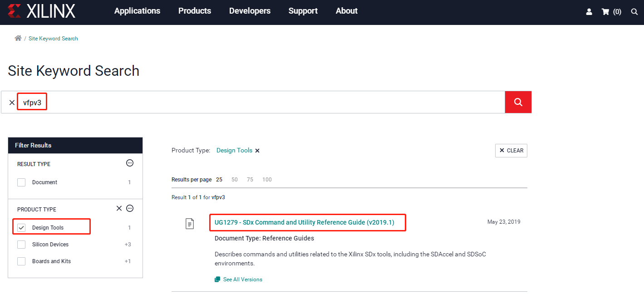The image size is (644, 304).
Task: Click the Filter Results panel header
Action: (75, 145)
